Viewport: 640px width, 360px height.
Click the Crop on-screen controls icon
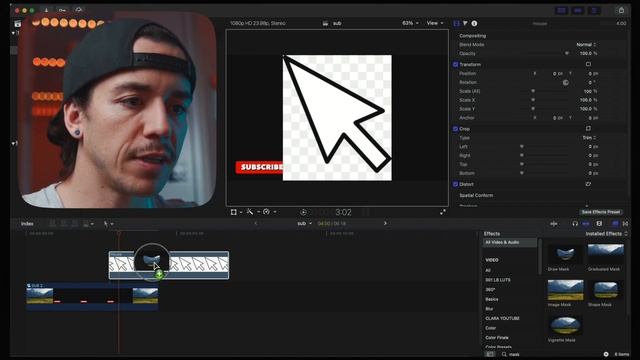click(x=588, y=128)
